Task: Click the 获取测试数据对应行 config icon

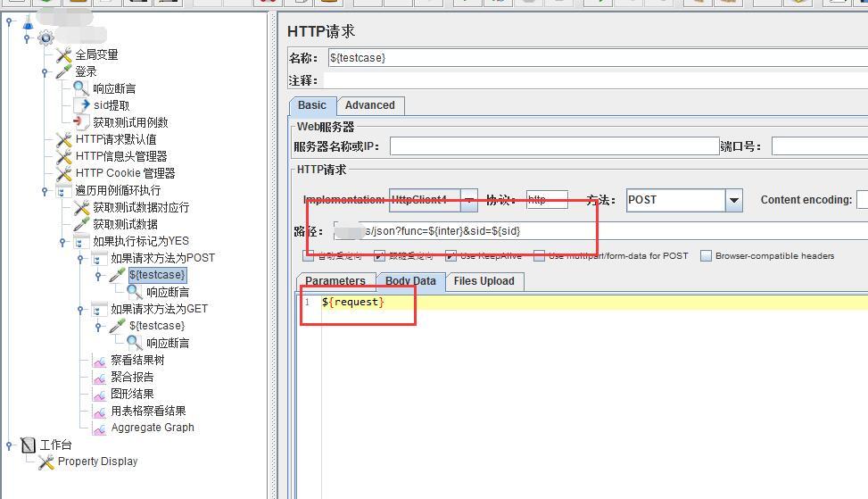Action: click(81, 208)
